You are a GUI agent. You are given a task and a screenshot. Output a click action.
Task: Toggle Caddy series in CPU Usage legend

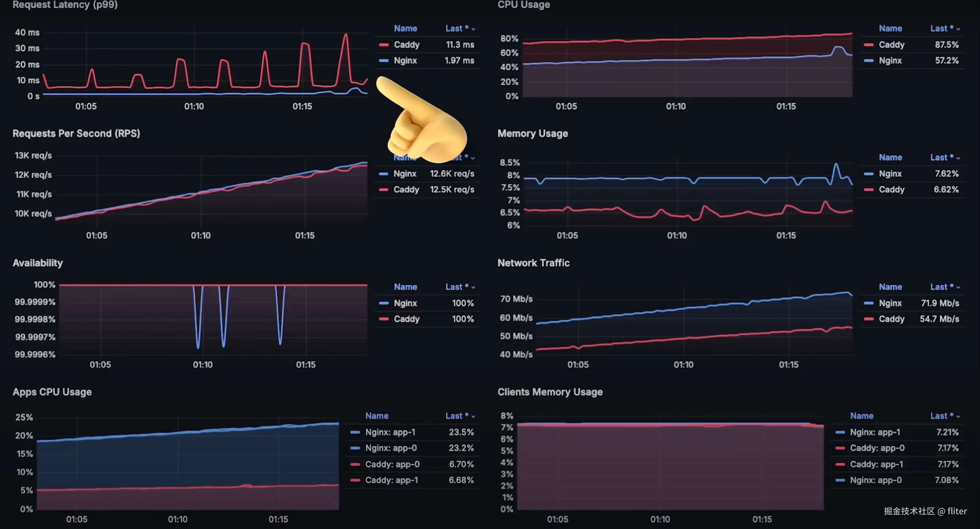coord(891,45)
